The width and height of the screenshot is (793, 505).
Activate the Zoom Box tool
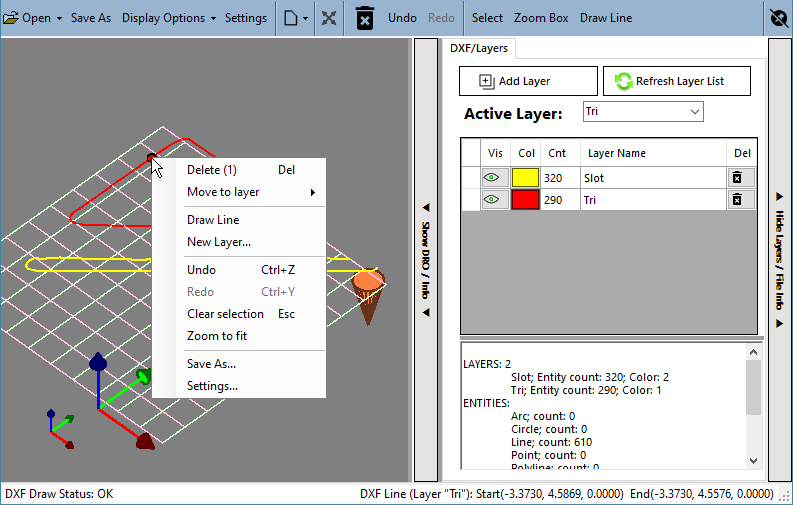tap(541, 18)
